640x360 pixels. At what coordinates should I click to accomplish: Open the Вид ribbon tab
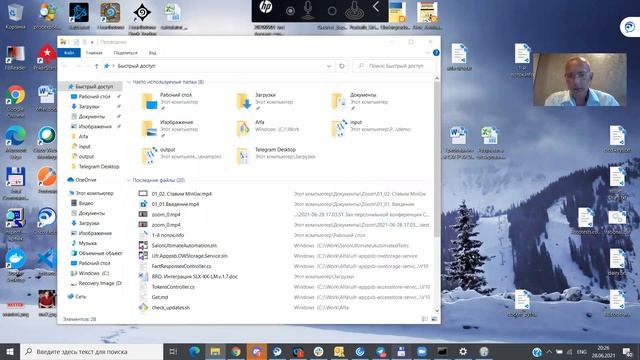152,53
